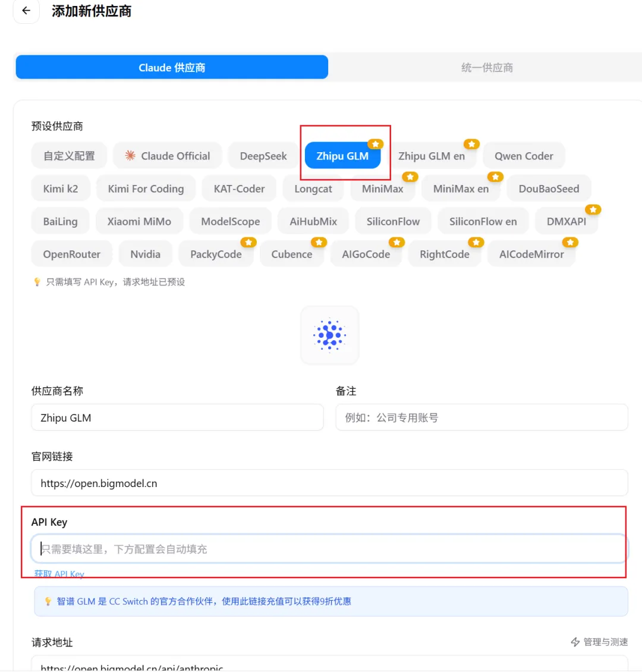Switch to Claude 供应商 tab
Image resolution: width=642 pixels, height=672 pixels.
point(172,67)
